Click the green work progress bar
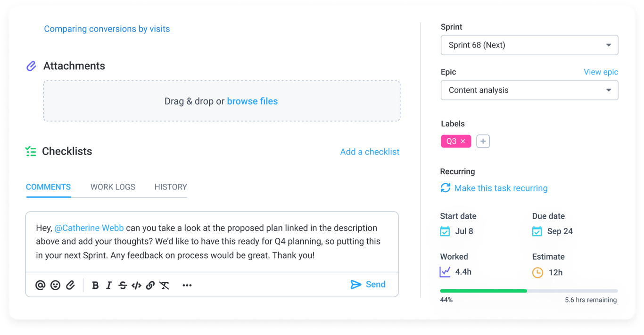 [483, 291]
